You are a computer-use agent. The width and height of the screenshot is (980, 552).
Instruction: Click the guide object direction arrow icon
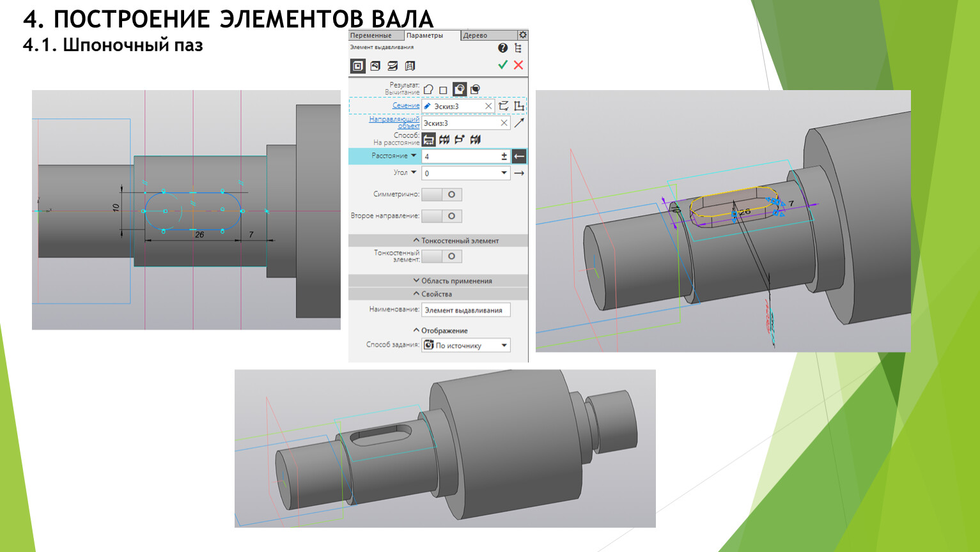519,123
